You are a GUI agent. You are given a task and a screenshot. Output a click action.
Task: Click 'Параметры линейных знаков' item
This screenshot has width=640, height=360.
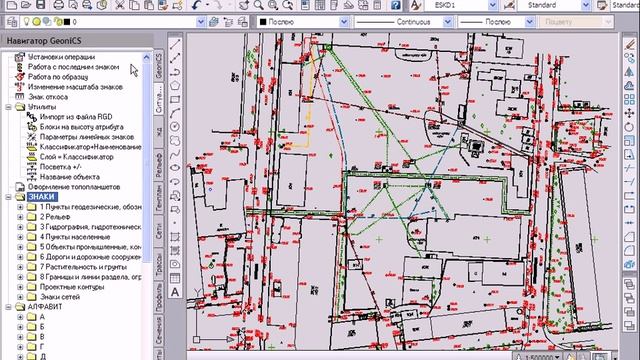click(87, 137)
